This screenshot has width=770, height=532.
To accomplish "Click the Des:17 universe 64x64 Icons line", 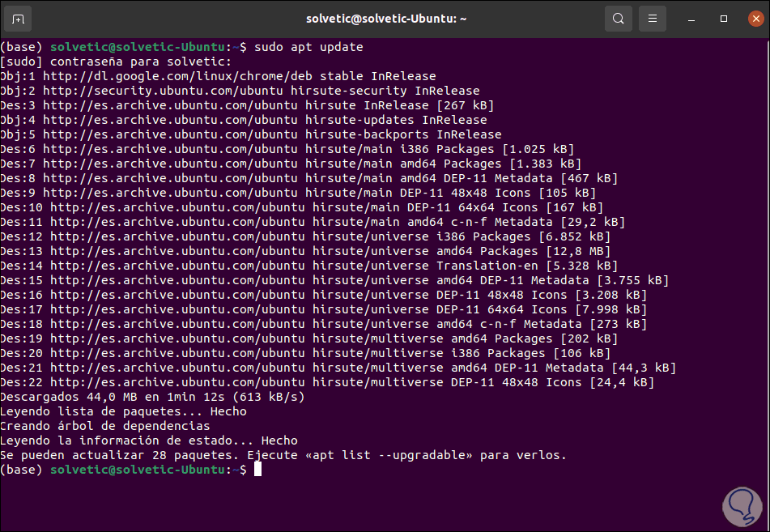I will pos(324,309).
